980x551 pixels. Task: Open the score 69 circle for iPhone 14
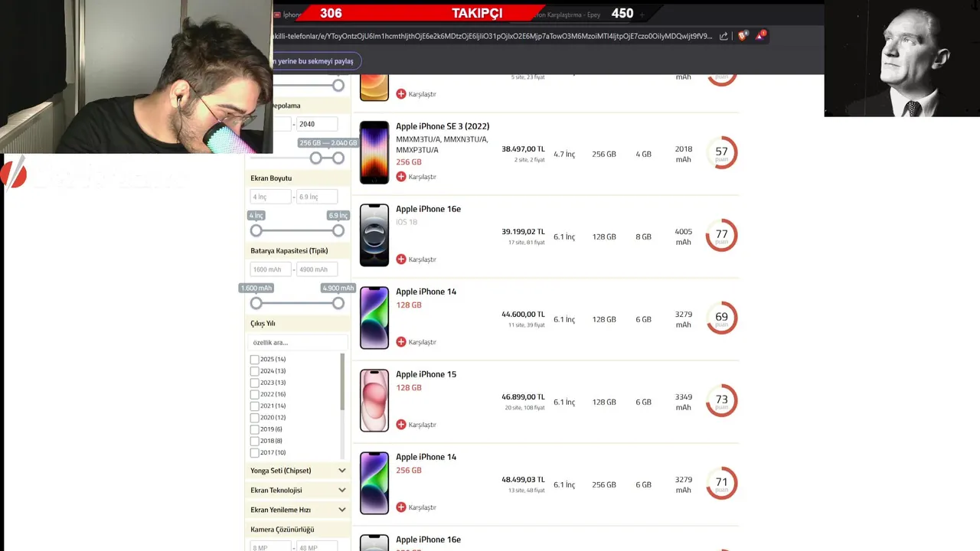[x=721, y=318]
